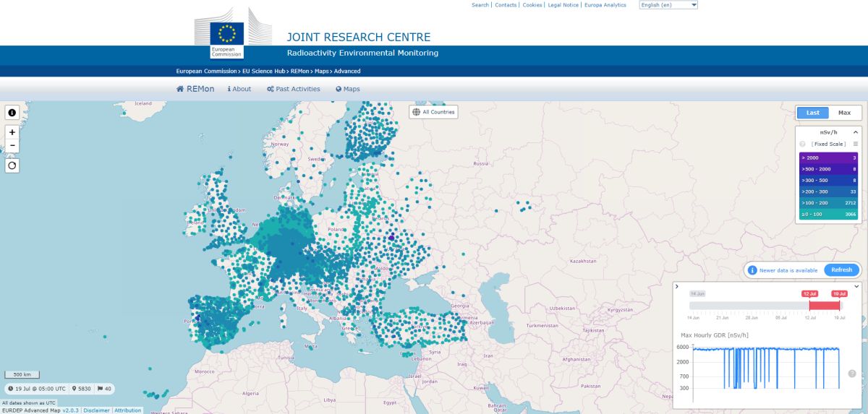Select the >300 - 500 legend band

pos(828,180)
